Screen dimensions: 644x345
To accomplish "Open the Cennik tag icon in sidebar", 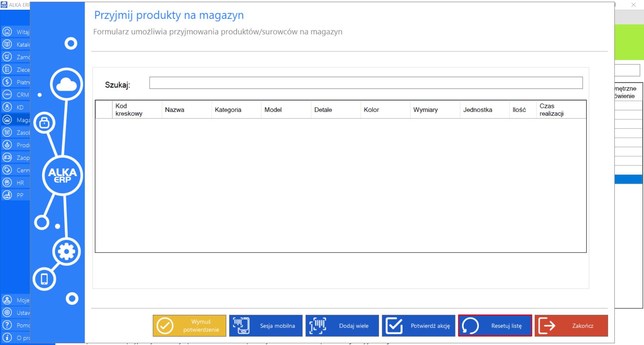I will (7, 170).
